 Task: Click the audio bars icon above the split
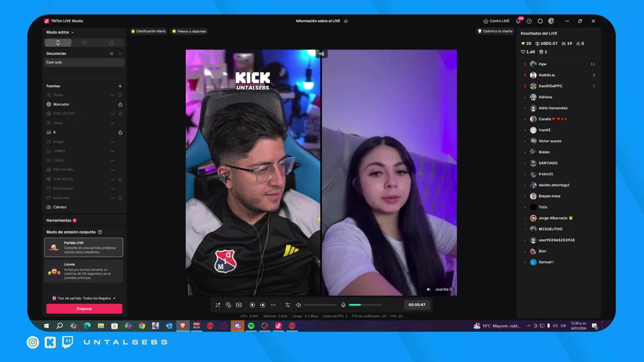pos(321,53)
